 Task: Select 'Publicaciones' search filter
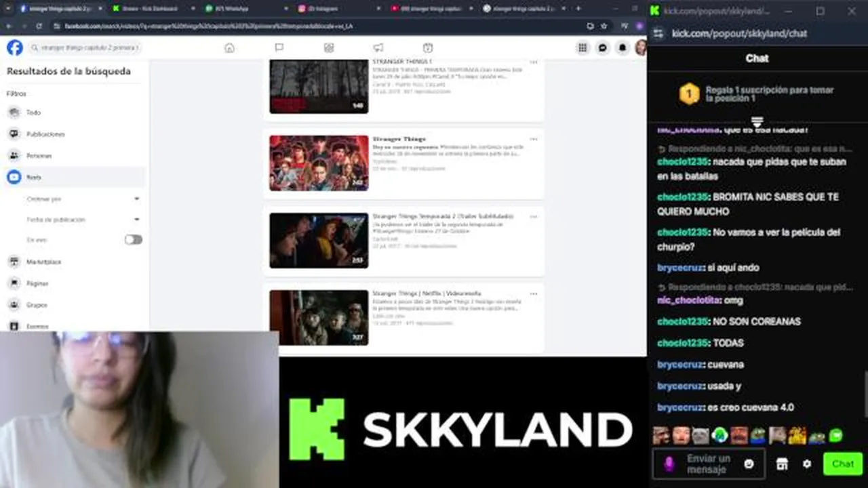point(75,134)
